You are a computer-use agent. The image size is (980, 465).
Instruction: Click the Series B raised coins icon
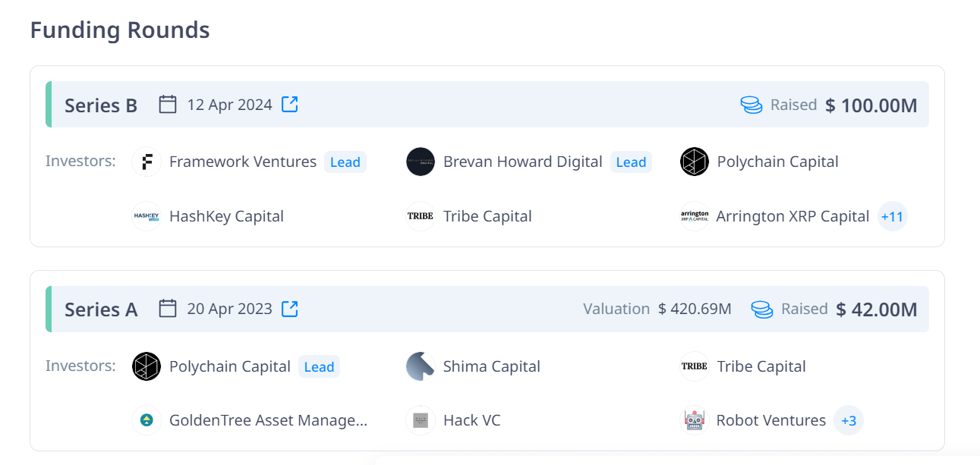coord(751,105)
